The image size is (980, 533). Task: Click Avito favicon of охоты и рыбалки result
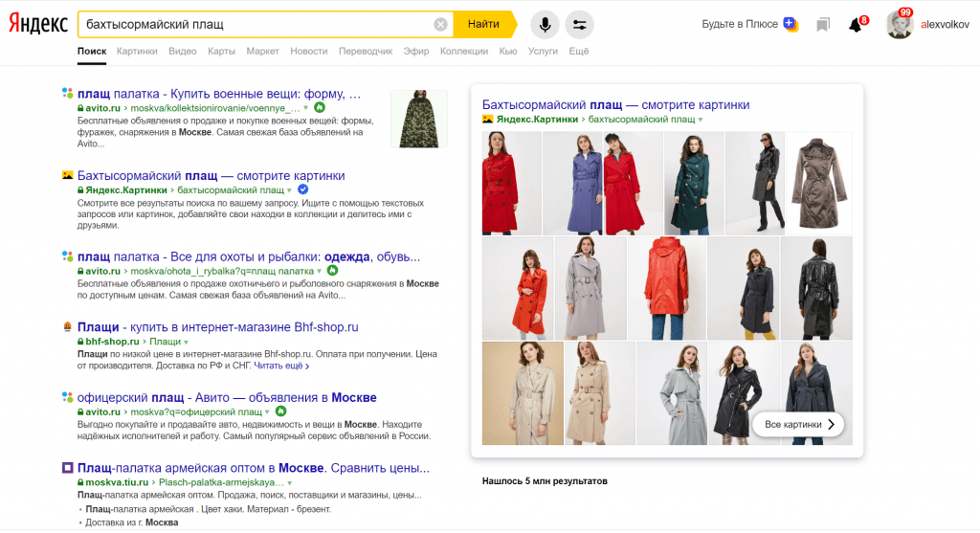coord(68,256)
